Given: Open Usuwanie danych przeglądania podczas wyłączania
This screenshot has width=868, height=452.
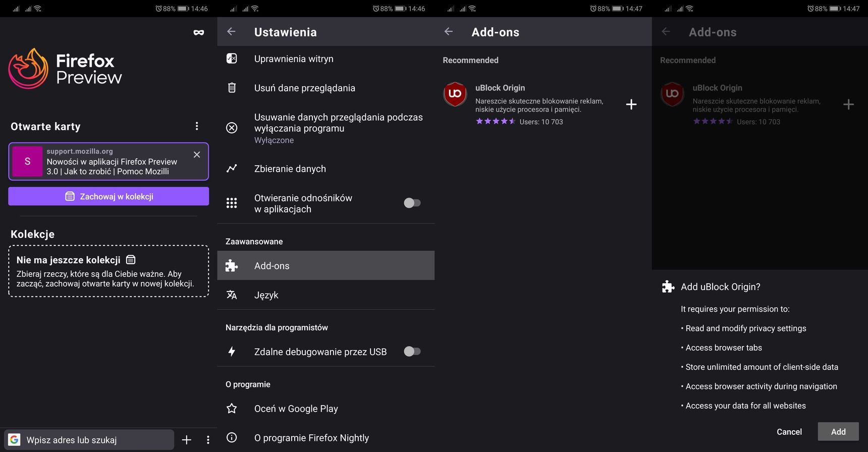Looking at the screenshot, I should 326,128.
